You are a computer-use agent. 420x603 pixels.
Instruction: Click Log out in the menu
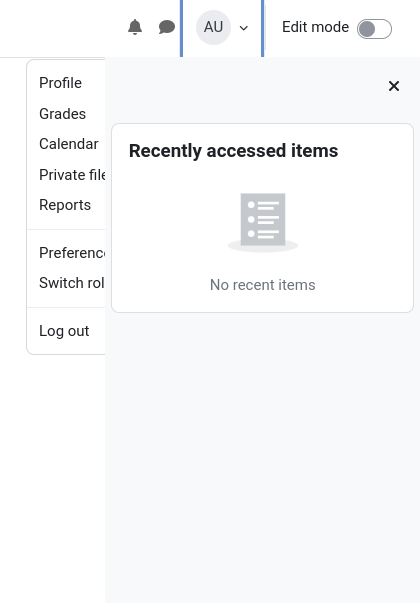point(66,331)
